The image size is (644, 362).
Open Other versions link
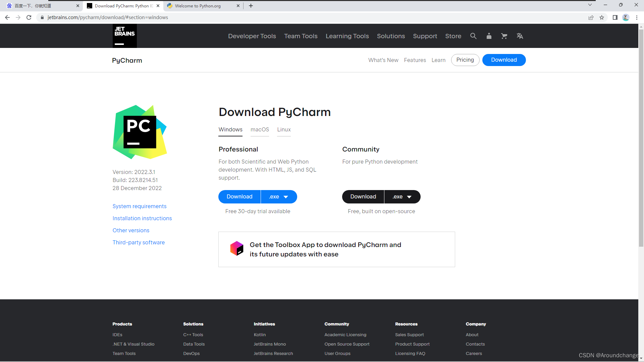(x=131, y=230)
